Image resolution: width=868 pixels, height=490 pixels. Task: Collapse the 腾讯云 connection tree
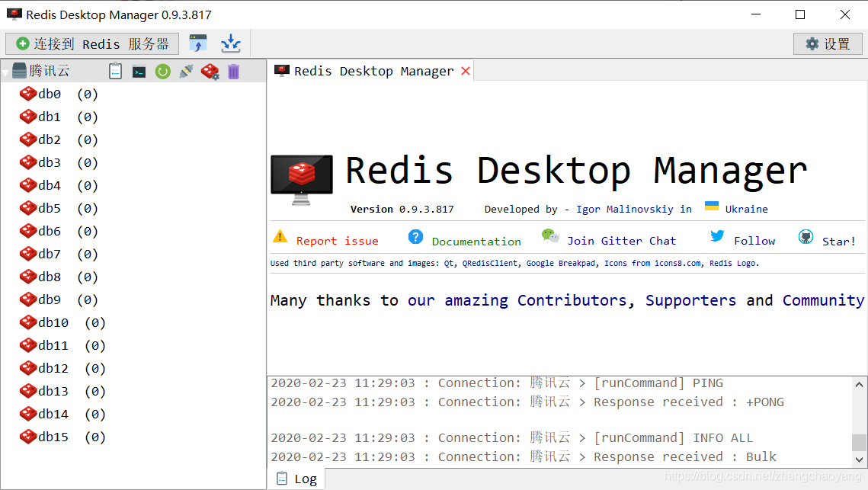5,72
